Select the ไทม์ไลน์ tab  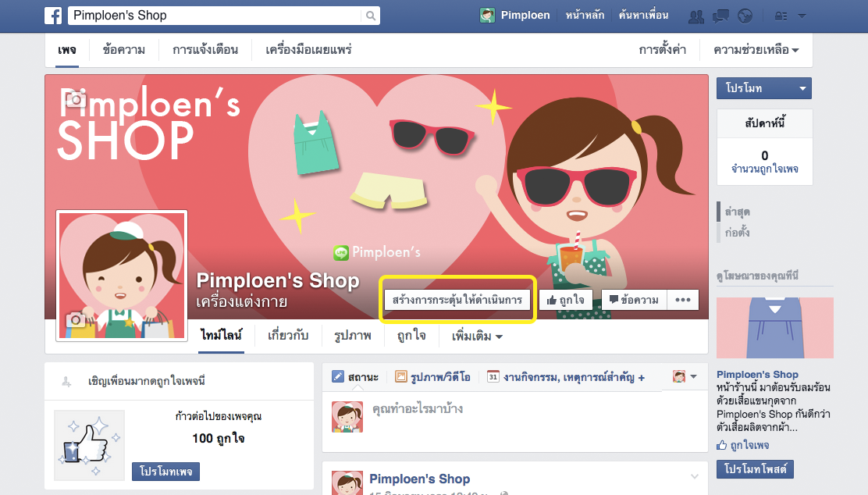coord(222,336)
